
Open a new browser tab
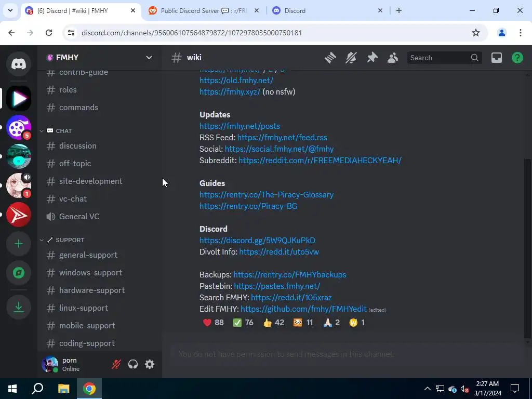coord(399,10)
